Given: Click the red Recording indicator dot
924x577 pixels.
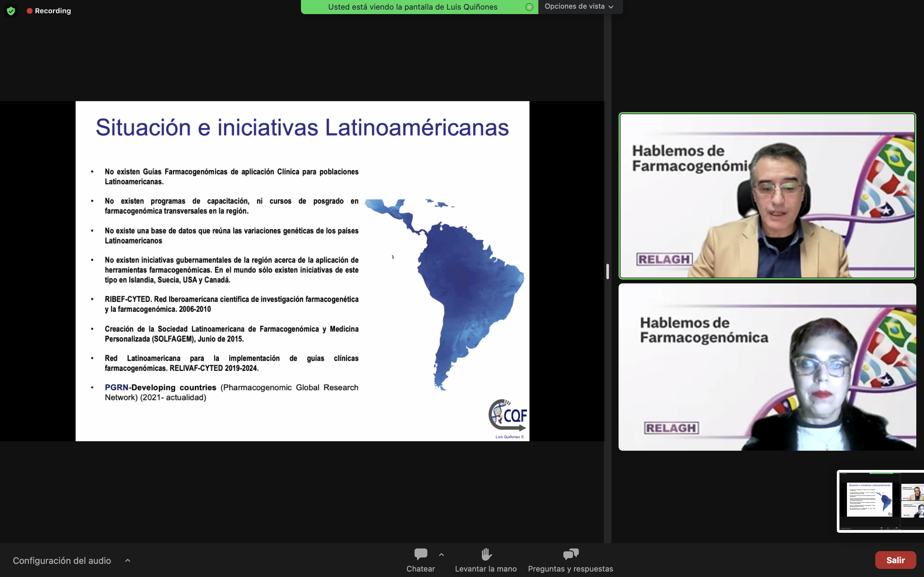Looking at the screenshot, I should coord(30,11).
